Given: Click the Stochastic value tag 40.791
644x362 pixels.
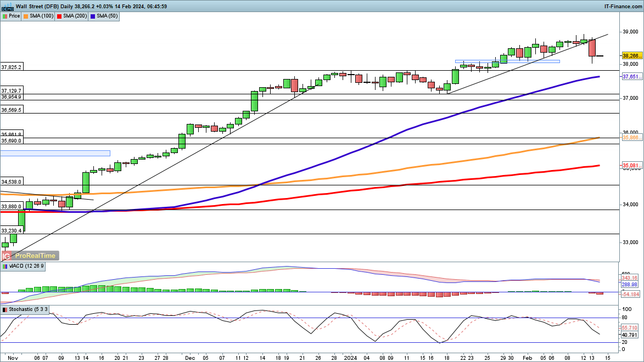Looking at the screenshot, I should [x=630, y=335].
